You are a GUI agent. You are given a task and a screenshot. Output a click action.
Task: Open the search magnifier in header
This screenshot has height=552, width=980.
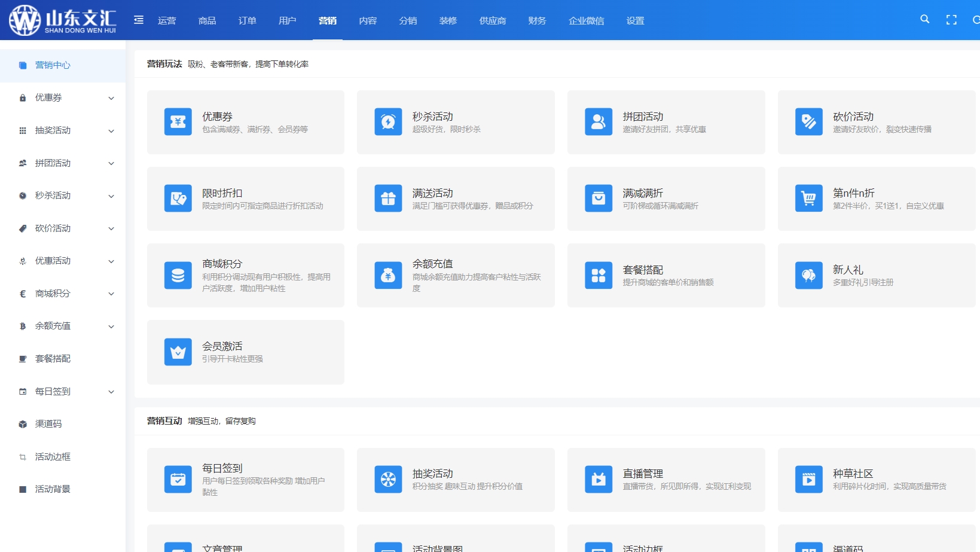click(x=925, y=19)
